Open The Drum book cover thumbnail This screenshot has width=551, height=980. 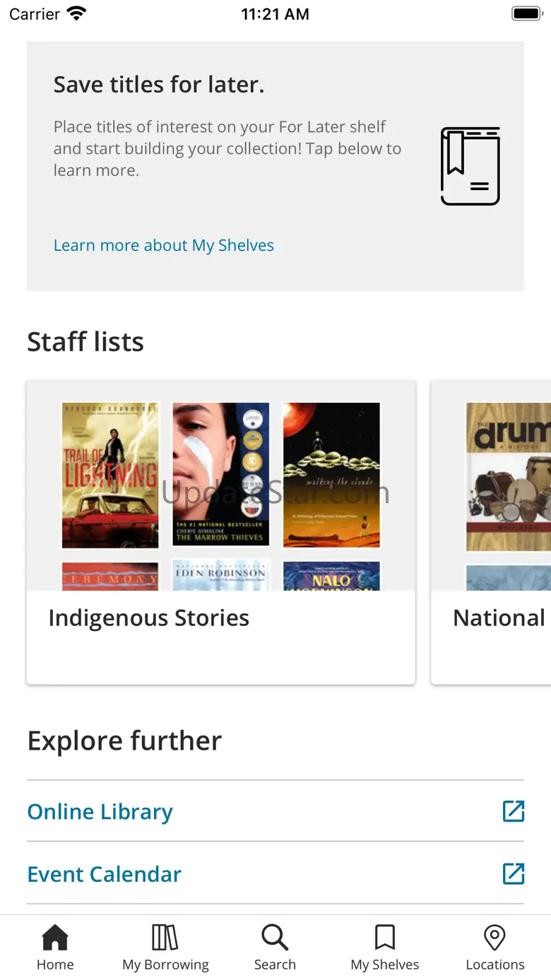(508, 476)
